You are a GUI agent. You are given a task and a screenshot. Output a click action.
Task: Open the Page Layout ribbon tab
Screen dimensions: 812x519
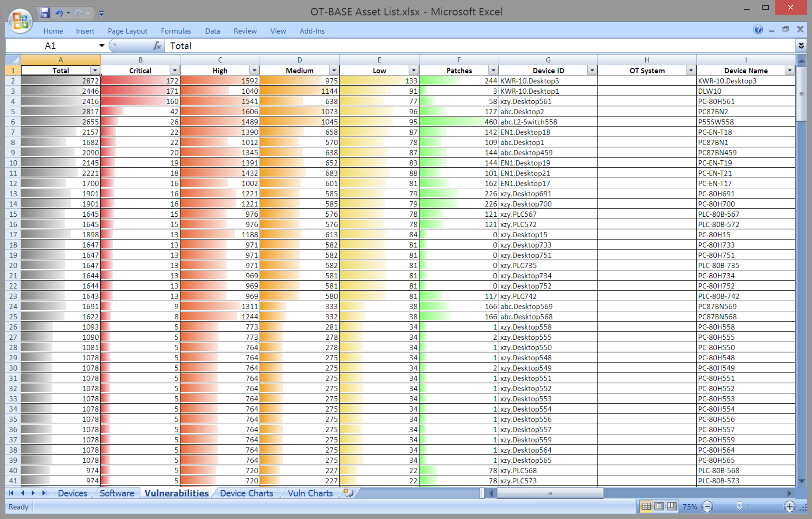pyautogui.click(x=127, y=31)
